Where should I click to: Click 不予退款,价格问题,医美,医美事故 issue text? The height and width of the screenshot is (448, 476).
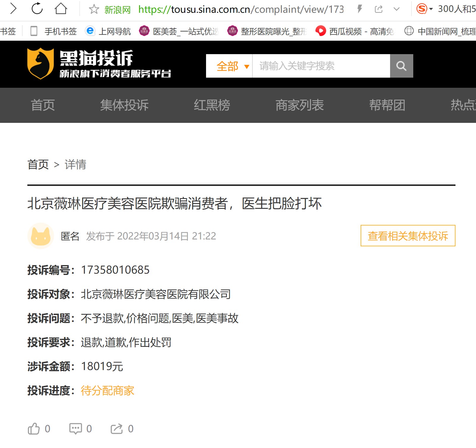(x=160, y=318)
